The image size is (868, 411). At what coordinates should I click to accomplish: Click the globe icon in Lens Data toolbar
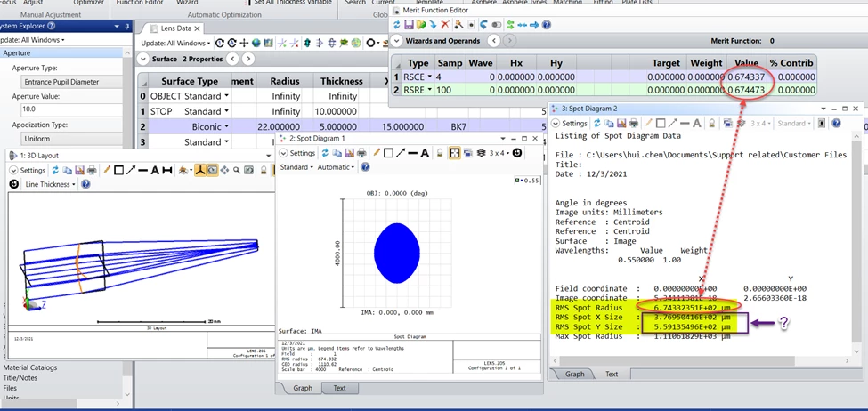coord(256,43)
